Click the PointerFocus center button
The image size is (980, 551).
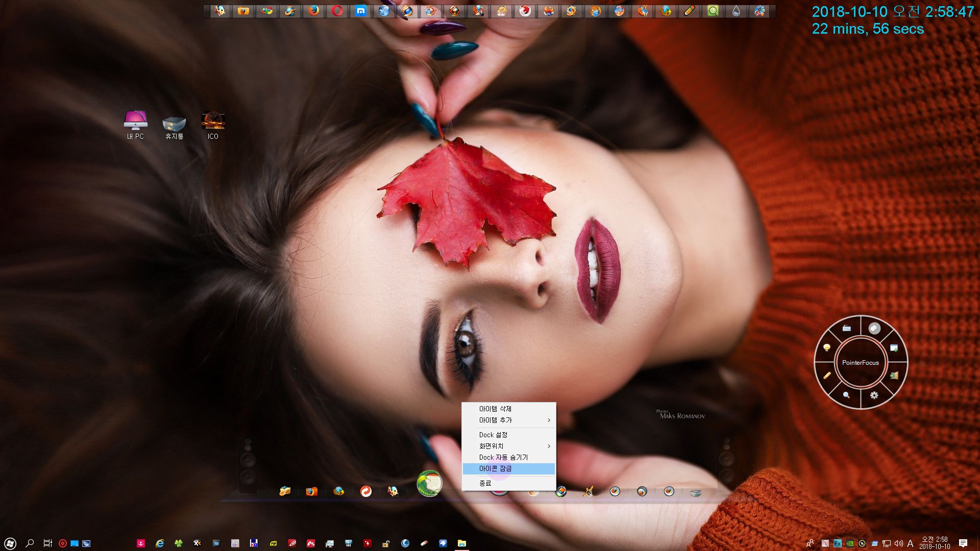(861, 362)
